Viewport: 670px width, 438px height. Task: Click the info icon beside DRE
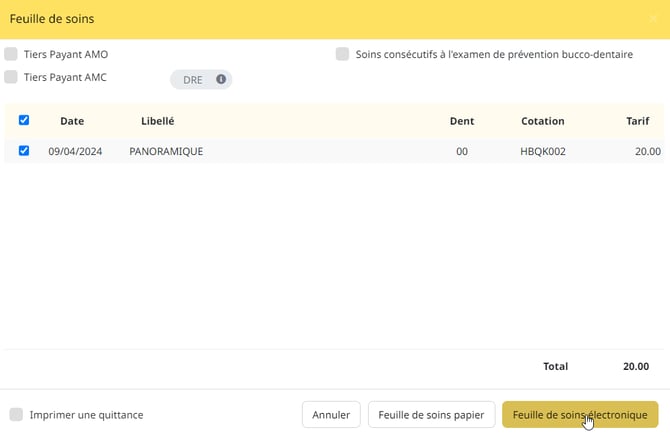(x=220, y=80)
